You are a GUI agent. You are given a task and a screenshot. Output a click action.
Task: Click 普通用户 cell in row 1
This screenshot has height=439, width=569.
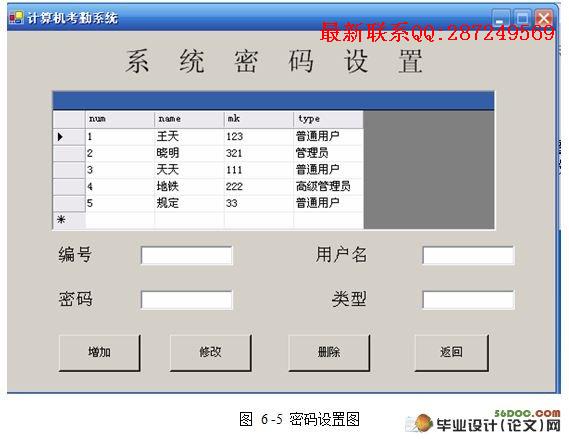point(328,137)
